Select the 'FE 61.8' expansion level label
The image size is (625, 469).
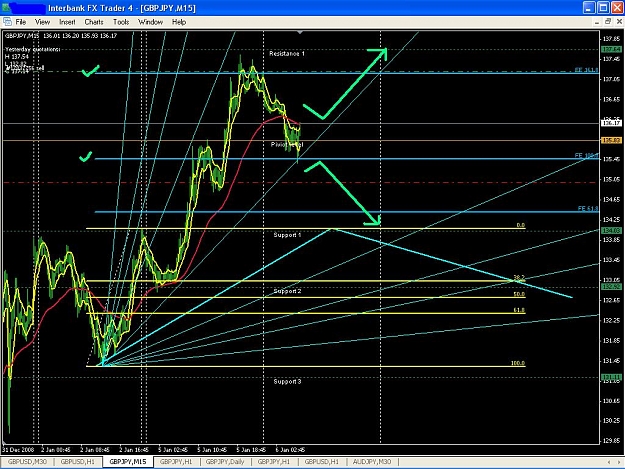[x=588, y=208]
